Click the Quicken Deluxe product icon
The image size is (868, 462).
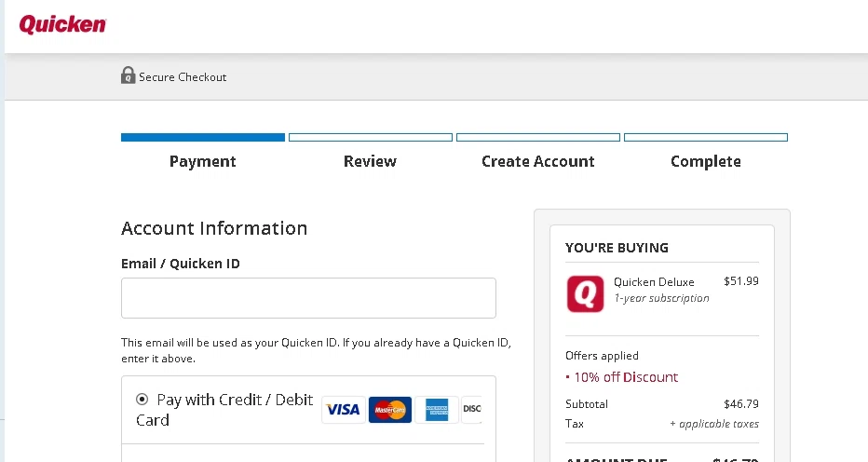(x=585, y=293)
